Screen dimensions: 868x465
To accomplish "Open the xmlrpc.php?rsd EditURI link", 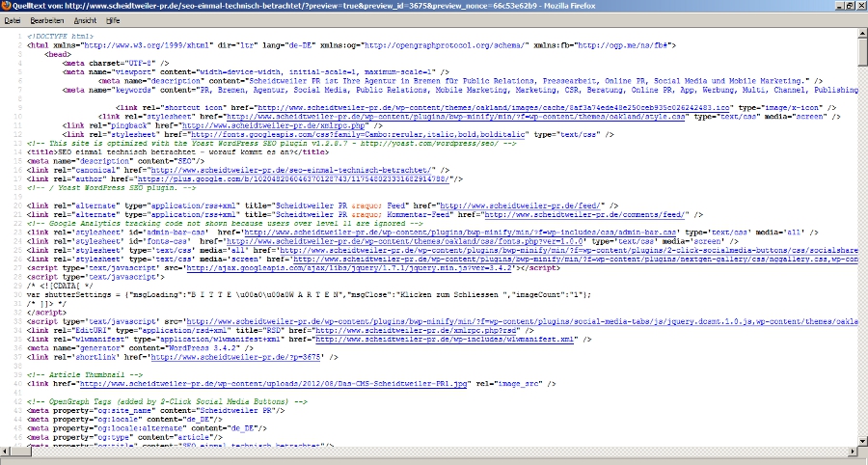I will click(x=418, y=331).
